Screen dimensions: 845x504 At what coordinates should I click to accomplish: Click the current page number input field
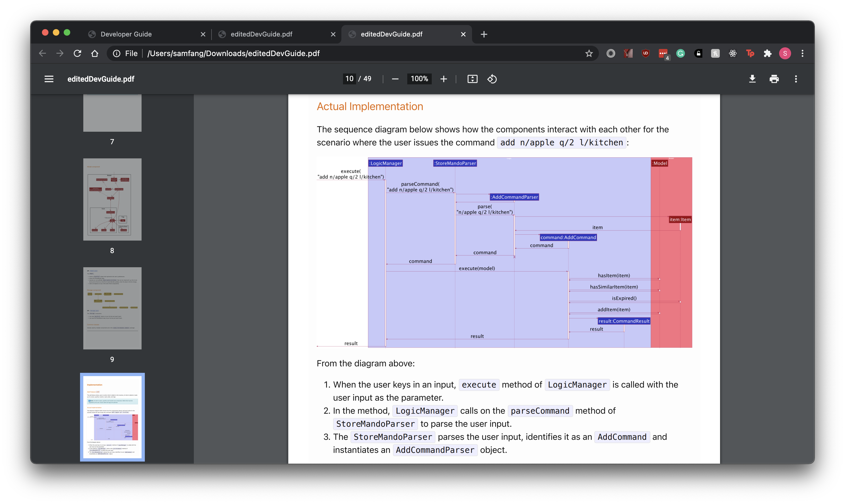click(347, 79)
